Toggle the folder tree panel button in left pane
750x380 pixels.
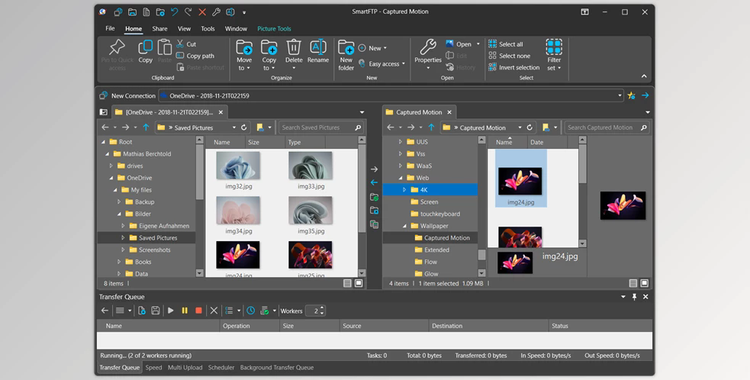103,112
